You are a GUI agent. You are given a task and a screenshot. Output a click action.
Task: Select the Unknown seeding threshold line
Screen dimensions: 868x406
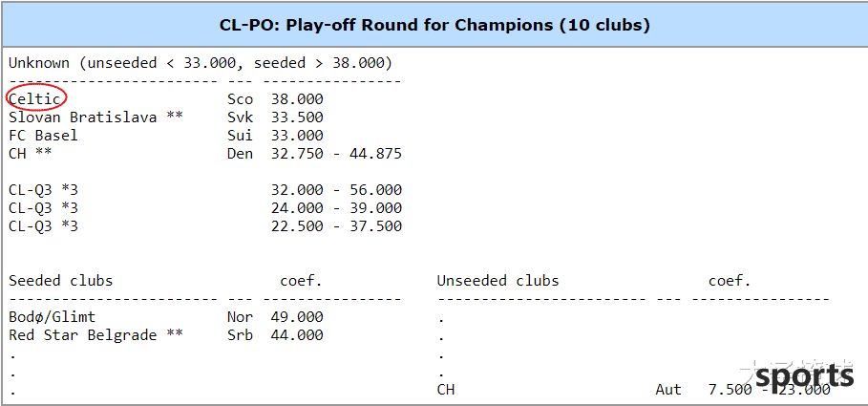[x=201, y=63]
